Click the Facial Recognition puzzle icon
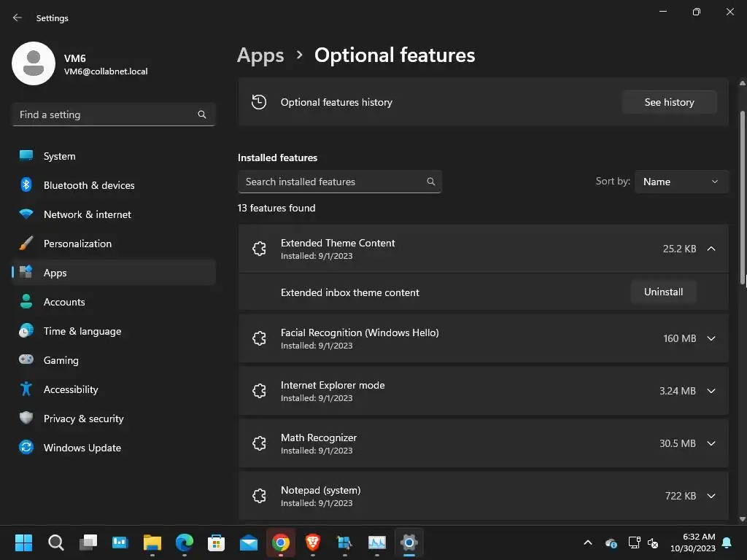This screenshot has height=560, width=747. 259,338
